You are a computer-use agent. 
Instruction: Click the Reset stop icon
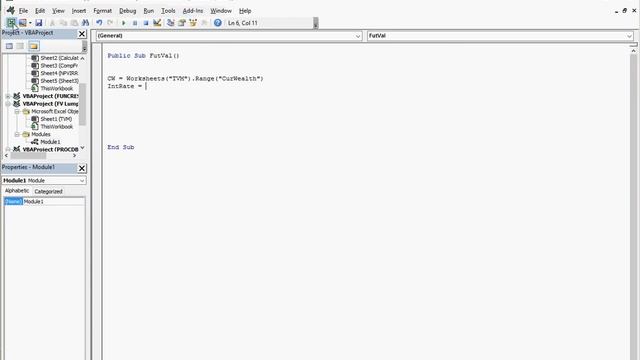click(x=146, y=23)
